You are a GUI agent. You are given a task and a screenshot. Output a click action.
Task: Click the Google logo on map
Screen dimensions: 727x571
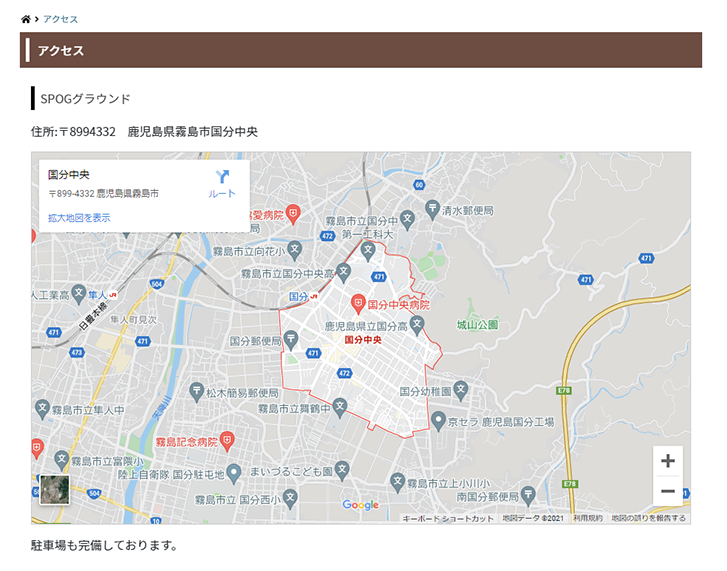pos(361,505)
